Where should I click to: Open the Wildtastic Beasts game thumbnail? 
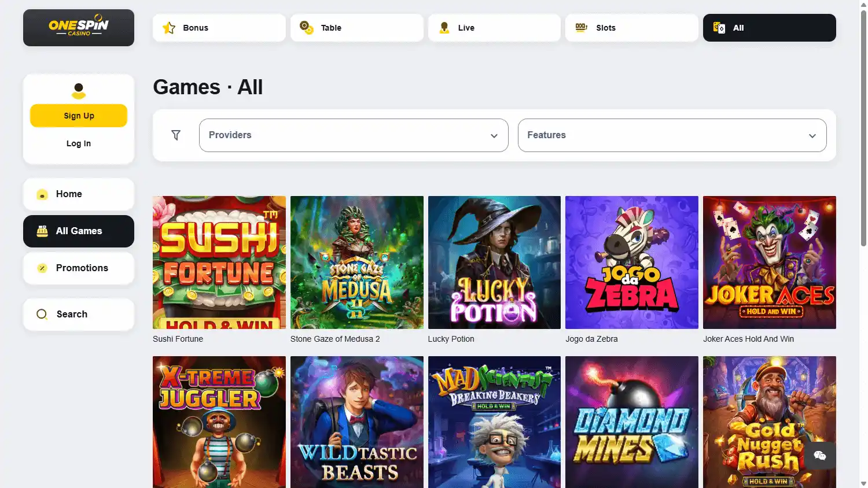tap(357, 422)
